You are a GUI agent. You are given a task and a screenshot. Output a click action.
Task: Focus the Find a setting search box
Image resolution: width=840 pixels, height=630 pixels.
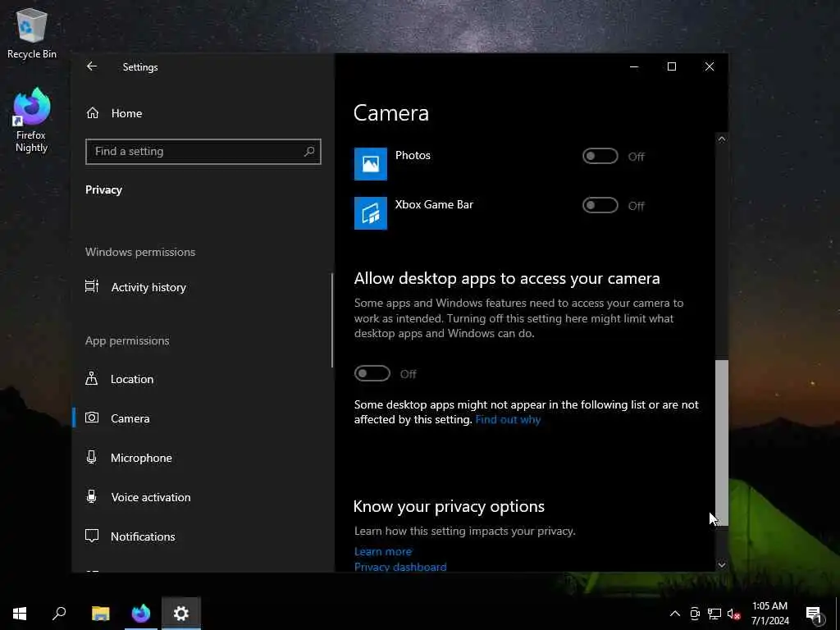203,152
